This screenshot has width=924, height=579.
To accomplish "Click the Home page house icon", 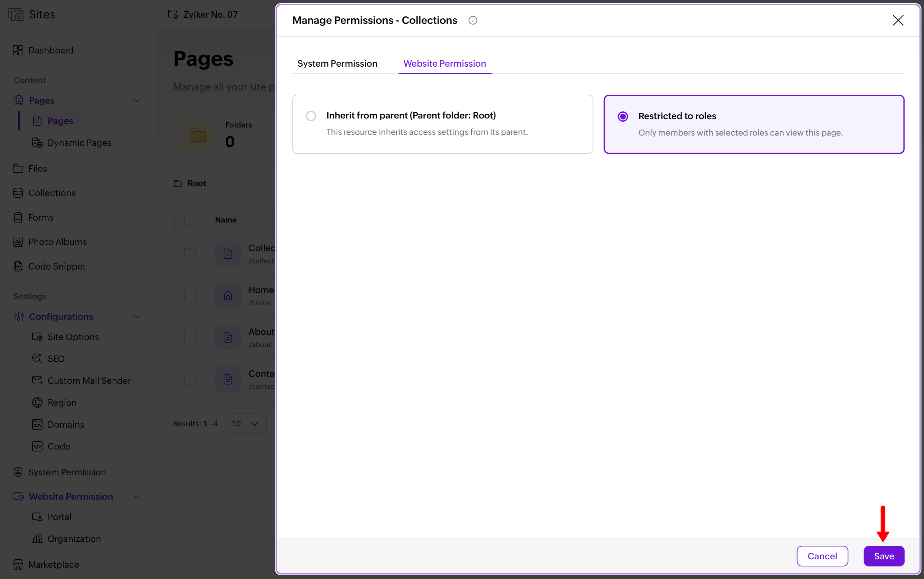I will (228, 295).
